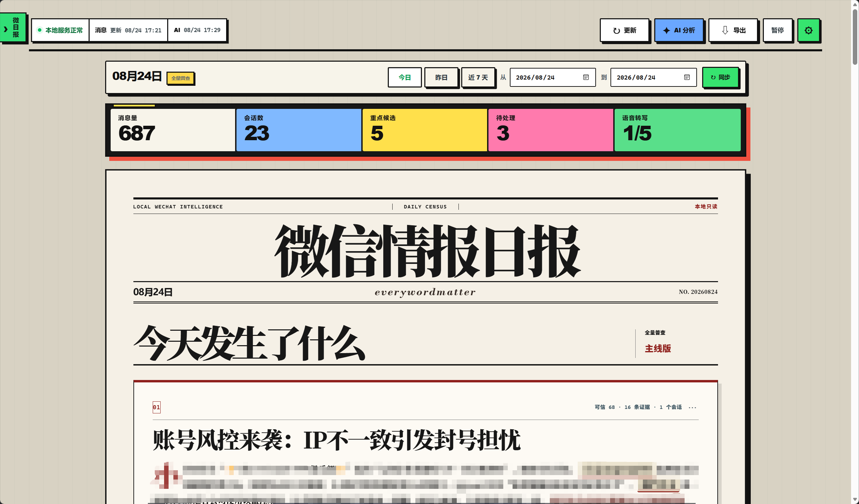The width and height of the screenshot is (859, 504).
Task: Select the 近 7 天 date filter
Action: 478,78
